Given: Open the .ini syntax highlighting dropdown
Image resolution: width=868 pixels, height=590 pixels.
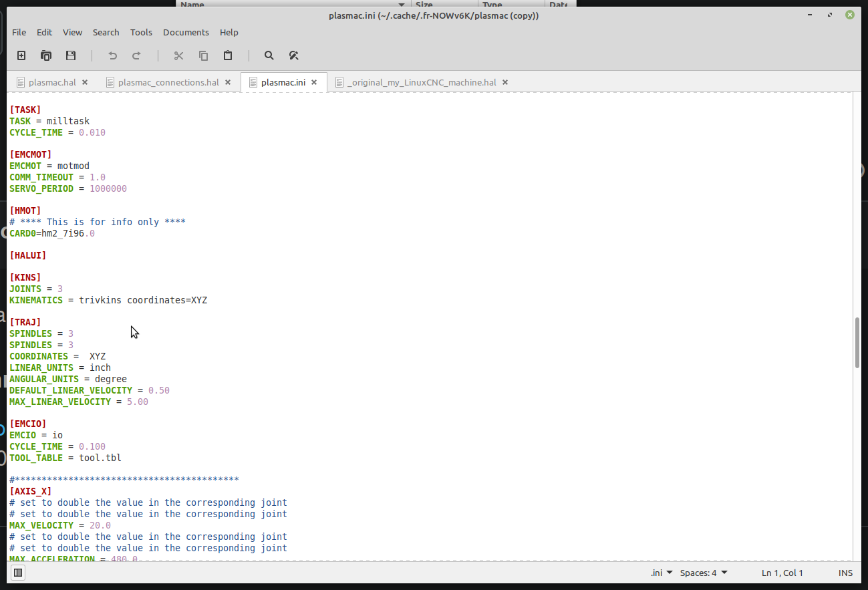Looking at the screenshot, I should pyautogui.click(x=662, y=573).
